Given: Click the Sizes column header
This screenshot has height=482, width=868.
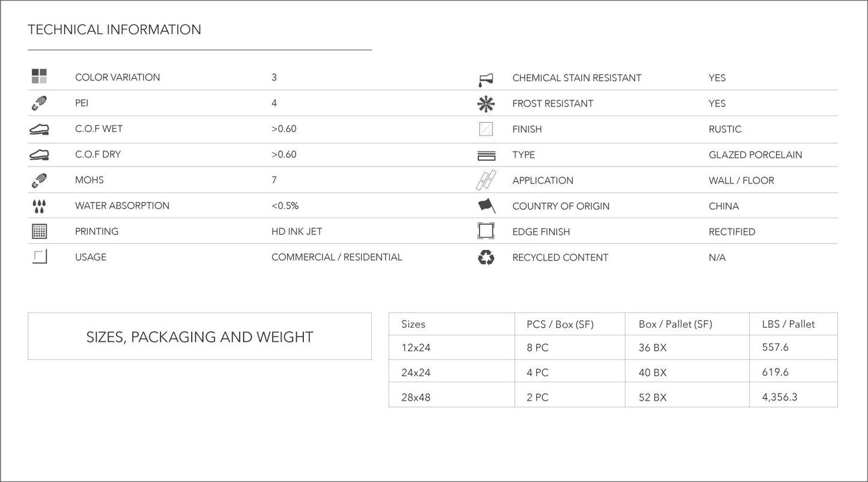Looking at the screenshot, I should [413, 324].
